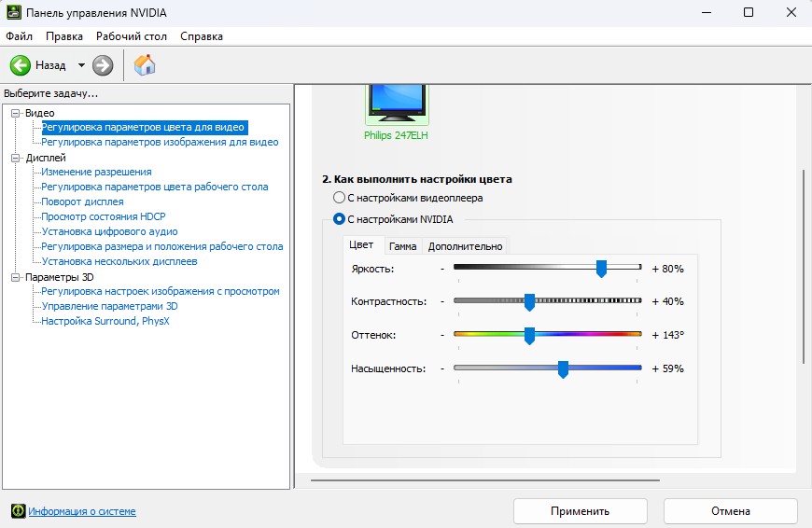Viewport: 812px width, 528px height.
Task: Select Регулировка параметров изображения для видео
Action: 160,142
